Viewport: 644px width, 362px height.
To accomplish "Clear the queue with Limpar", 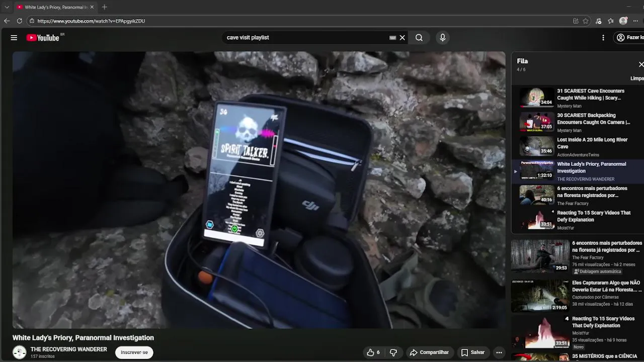I will (637, 78).
